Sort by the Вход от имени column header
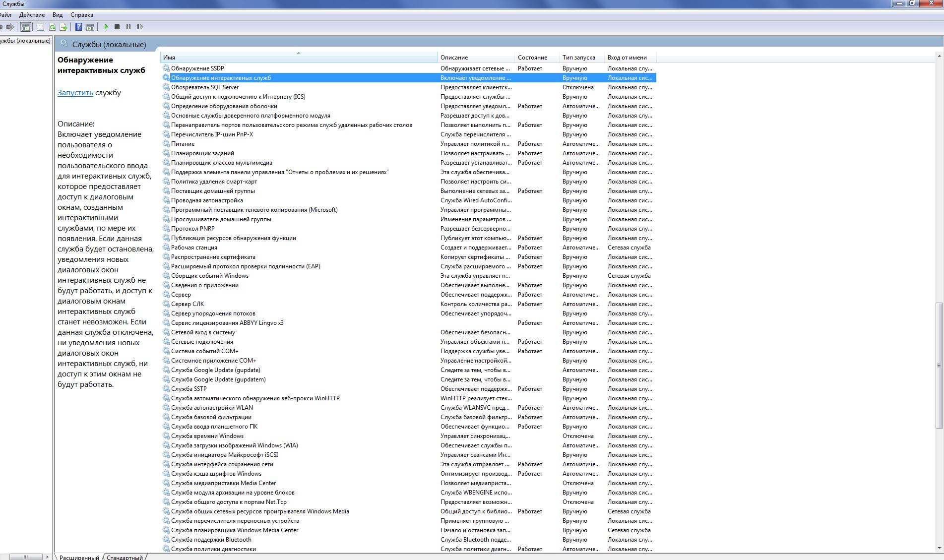Image resolution: width=944 pixels, height=560 pixels. point(630,58)
